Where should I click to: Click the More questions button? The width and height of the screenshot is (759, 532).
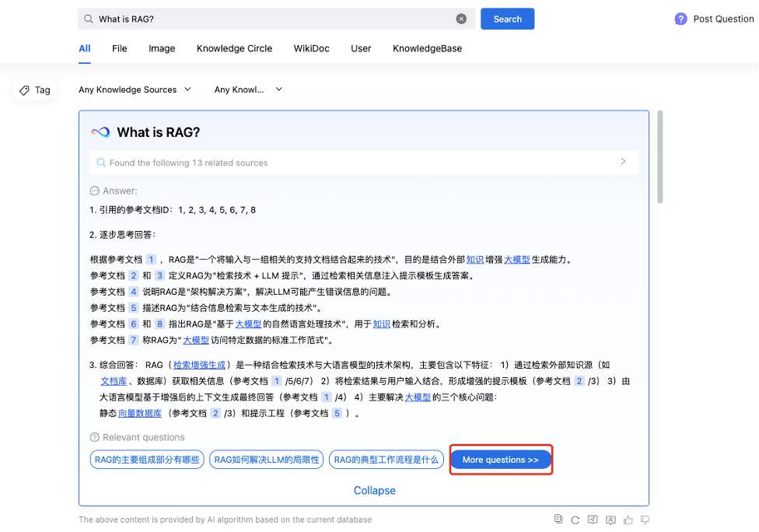[500, 460]
